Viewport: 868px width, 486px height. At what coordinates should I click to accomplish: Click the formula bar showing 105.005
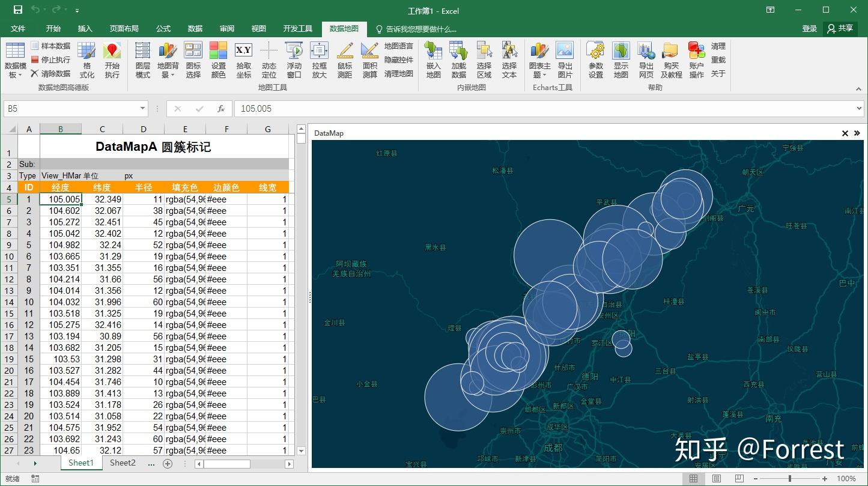click(544, 109)
